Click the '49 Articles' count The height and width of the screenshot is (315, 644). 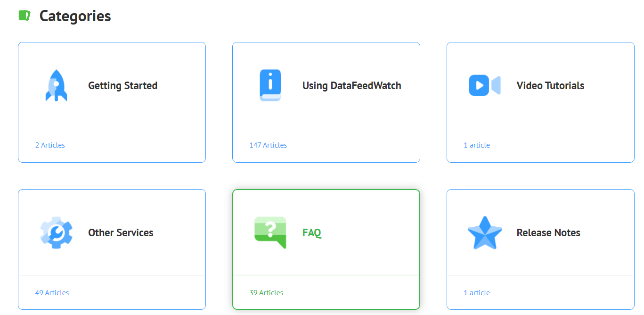(x=52, y=293)
